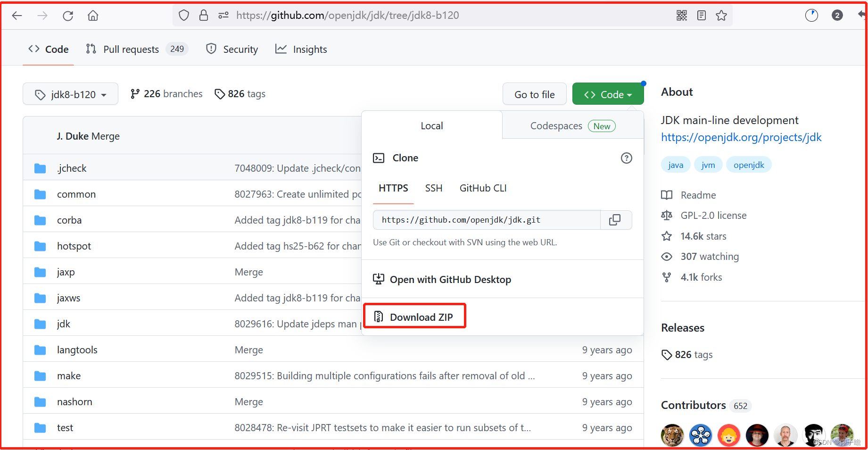Click the site padlock security icon
This screenshot has height=450, width=868.
[204, 16]
